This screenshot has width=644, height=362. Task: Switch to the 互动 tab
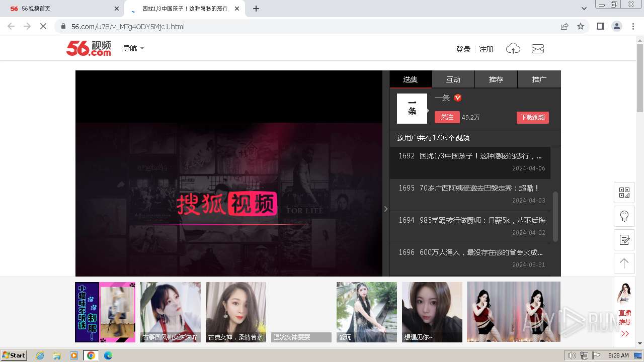pos(453,79)
